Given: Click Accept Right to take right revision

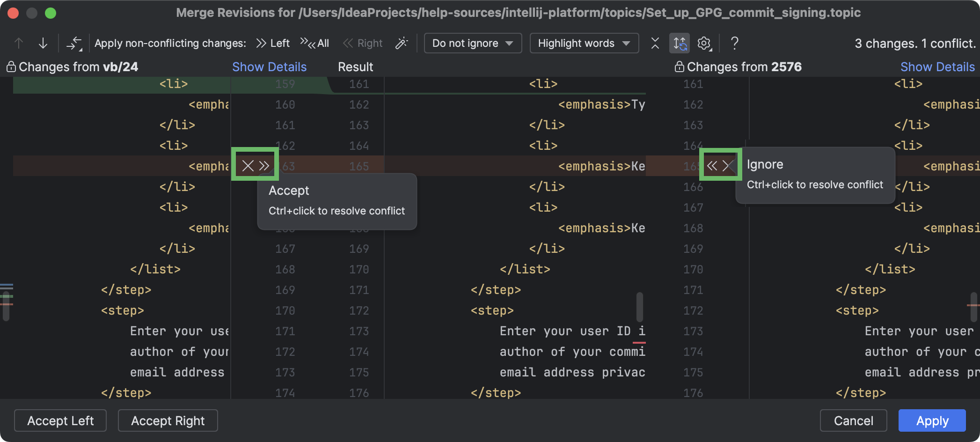Looking at the screenshot, I should tap(168, 420).
